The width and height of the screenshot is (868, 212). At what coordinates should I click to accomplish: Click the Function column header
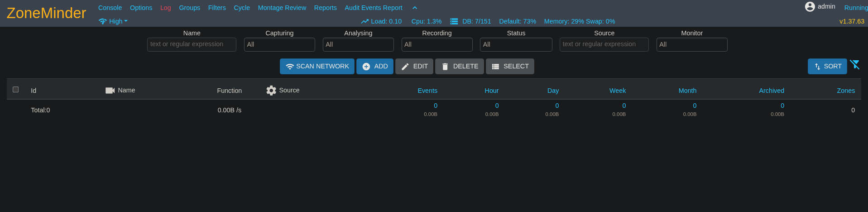[230, 91]
